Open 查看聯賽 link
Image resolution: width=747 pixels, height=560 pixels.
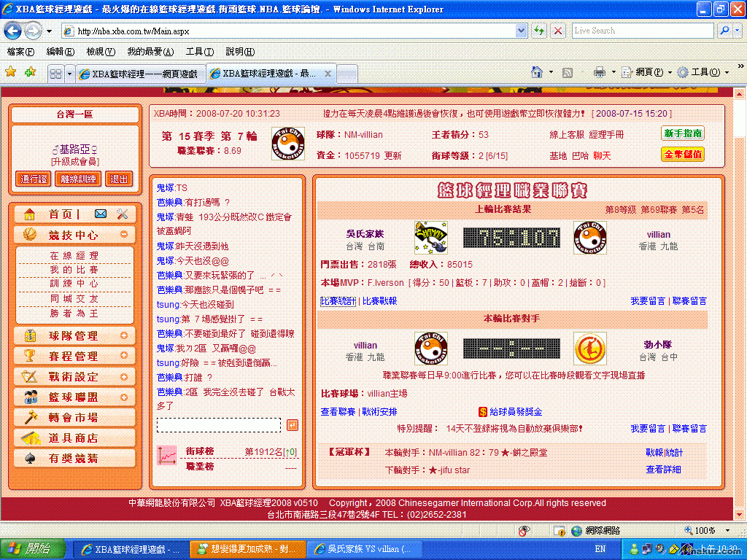(338, 412)
